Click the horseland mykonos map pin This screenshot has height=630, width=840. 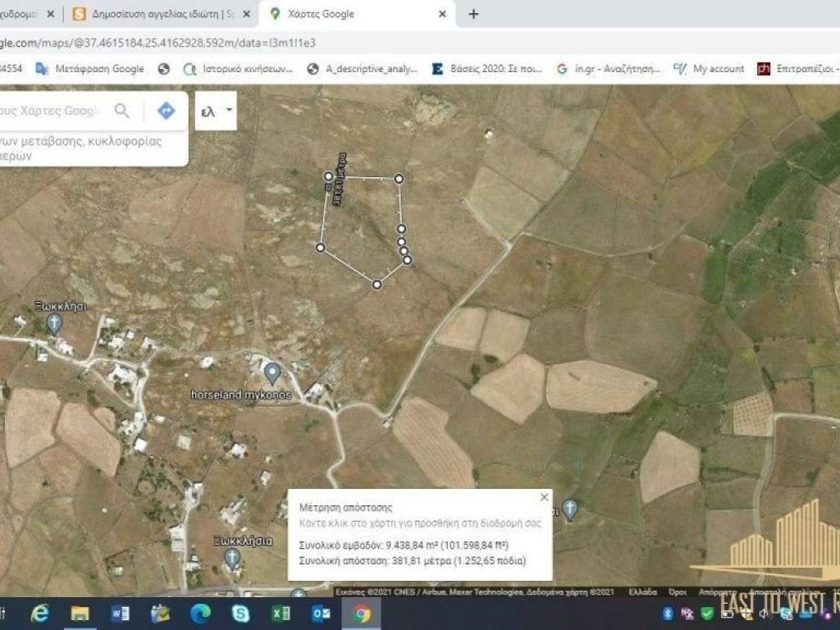point(272,373)
